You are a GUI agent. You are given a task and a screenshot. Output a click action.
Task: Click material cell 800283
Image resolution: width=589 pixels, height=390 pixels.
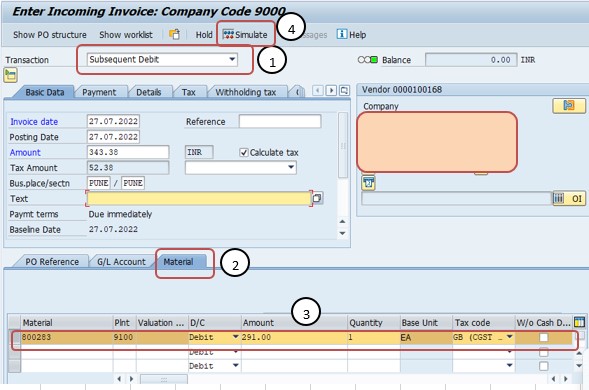pos(66,337)
